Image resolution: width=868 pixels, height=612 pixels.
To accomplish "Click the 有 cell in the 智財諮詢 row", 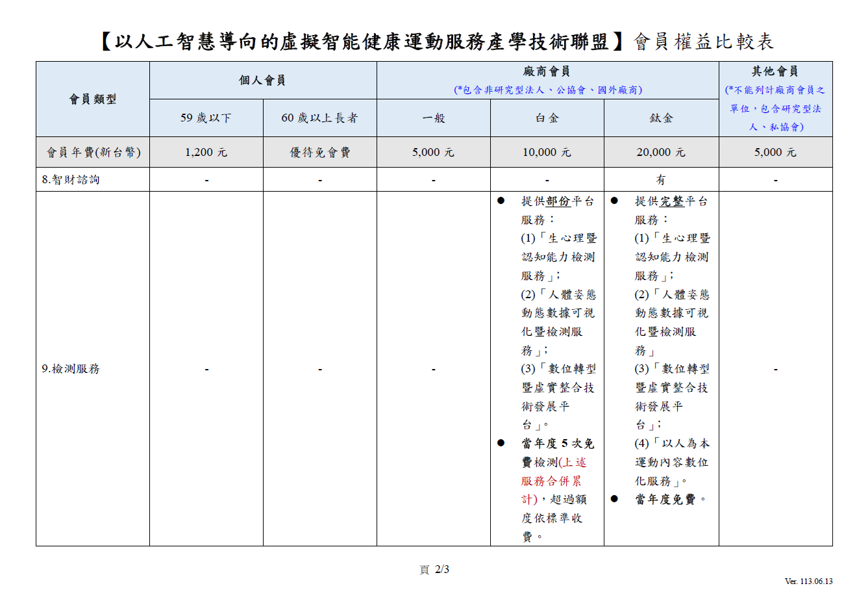I will tap(661, 179).
